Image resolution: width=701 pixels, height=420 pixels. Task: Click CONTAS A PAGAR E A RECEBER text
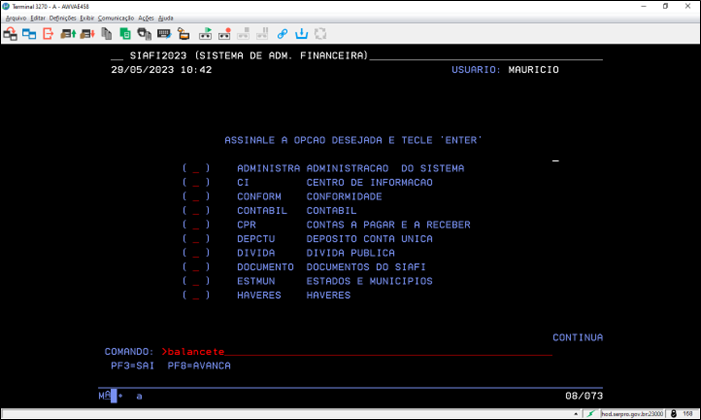click(x=388, y=225)
